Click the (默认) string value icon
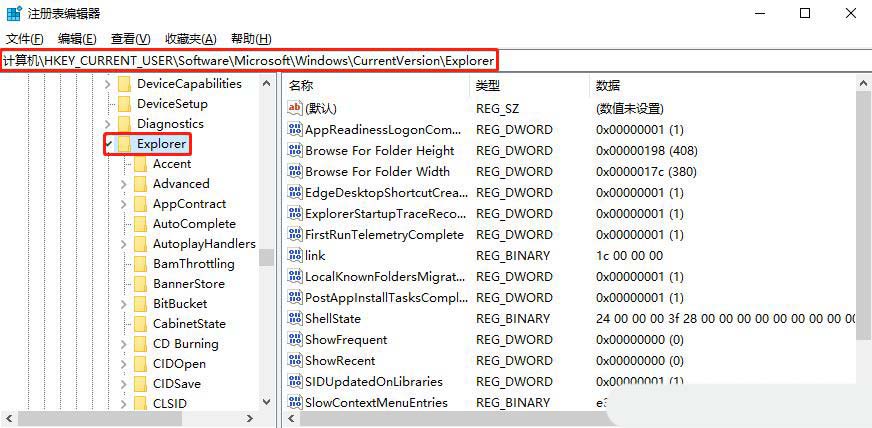 click(x=295, y=108)
